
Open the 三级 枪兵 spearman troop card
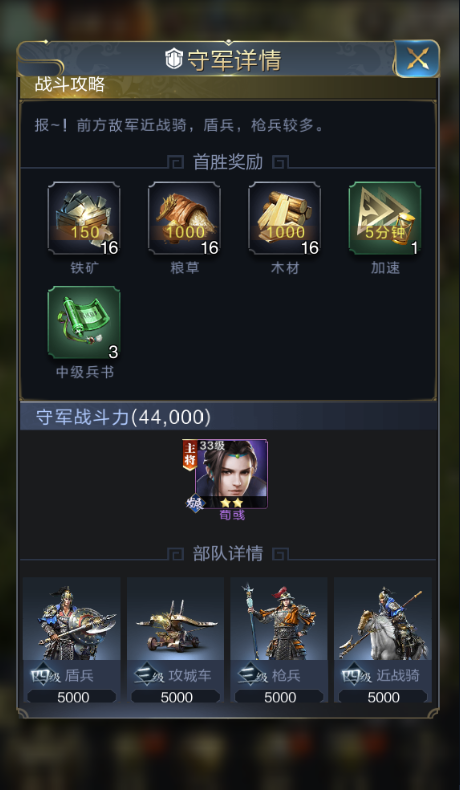coord(279,640)
